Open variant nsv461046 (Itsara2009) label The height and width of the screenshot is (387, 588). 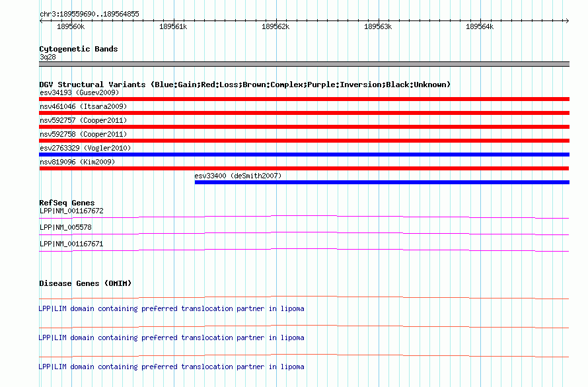pos(83,106)
